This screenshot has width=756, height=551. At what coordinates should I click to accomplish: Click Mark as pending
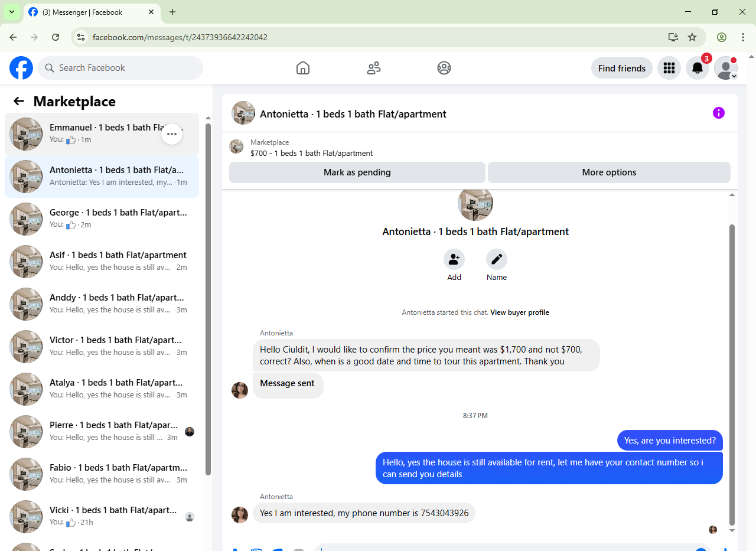click(x=357, y=172)
